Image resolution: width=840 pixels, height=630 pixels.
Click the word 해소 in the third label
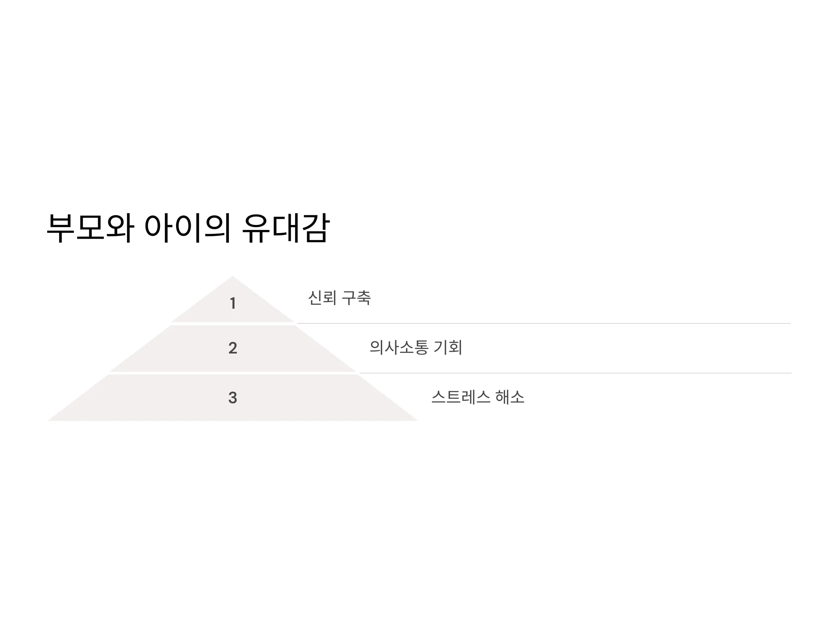click(x=510, y=397)
